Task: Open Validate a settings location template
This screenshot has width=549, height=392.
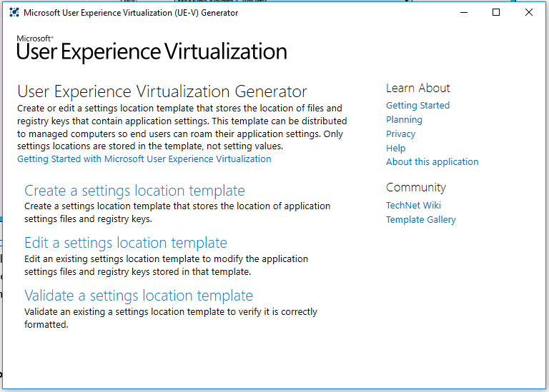Action: (x=139, y=296)
